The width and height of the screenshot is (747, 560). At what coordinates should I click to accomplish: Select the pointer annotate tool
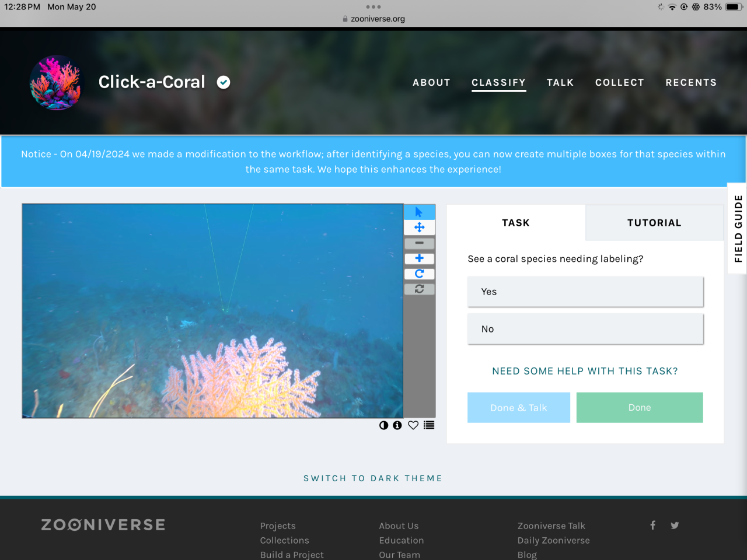click(x=419, y=212)
